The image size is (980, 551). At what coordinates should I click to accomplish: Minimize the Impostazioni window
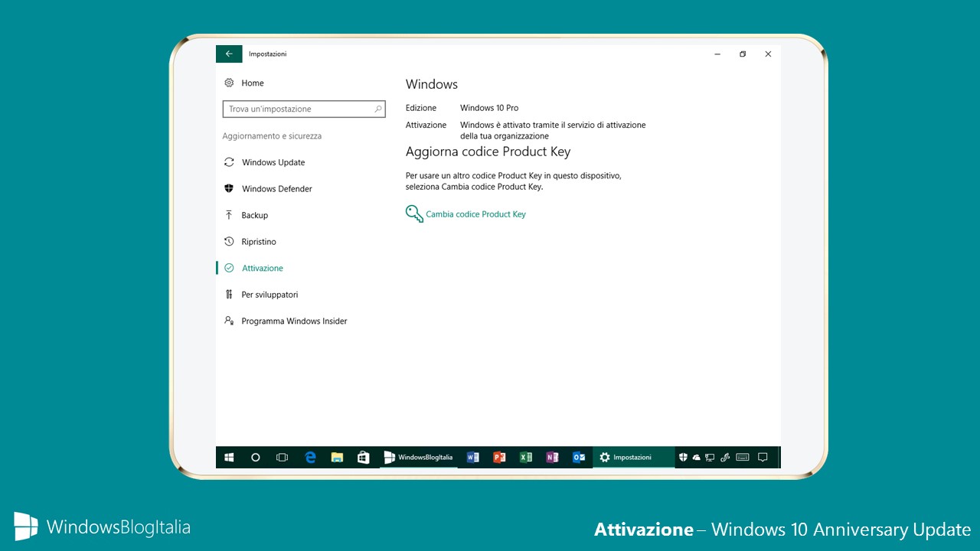click(x=718, y=54)
